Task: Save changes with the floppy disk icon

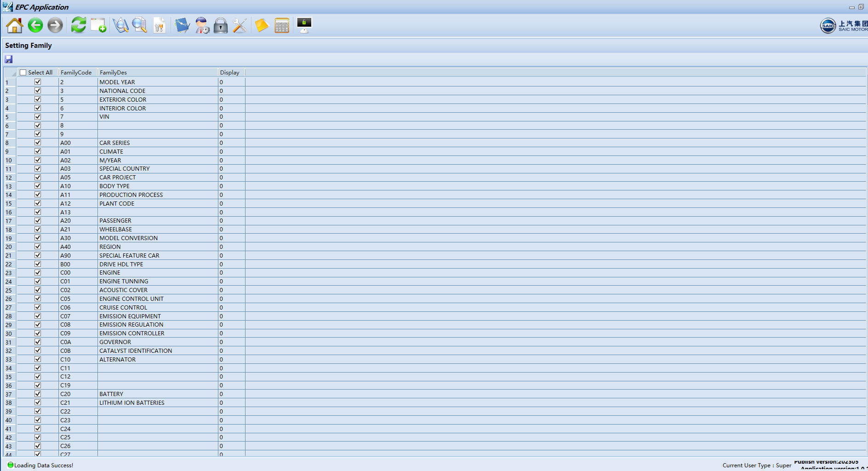Action: point(8,59)
